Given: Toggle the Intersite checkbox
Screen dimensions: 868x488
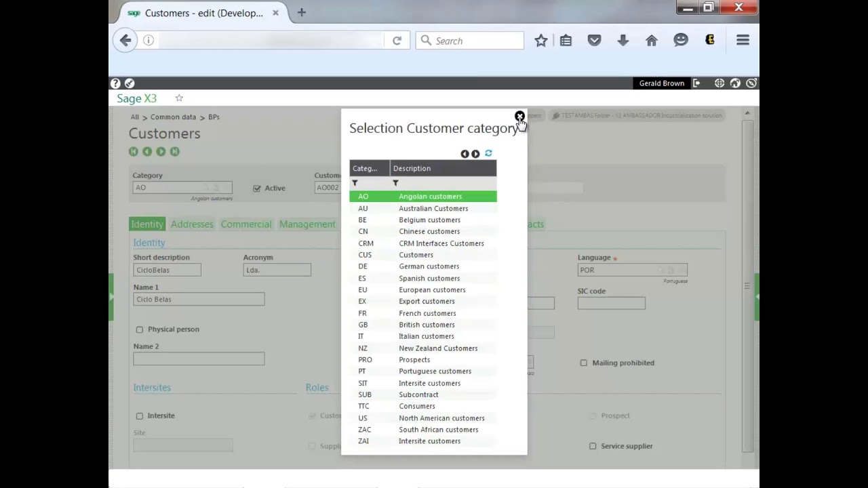Looking at the screenshot, I should tap(140, 415).
